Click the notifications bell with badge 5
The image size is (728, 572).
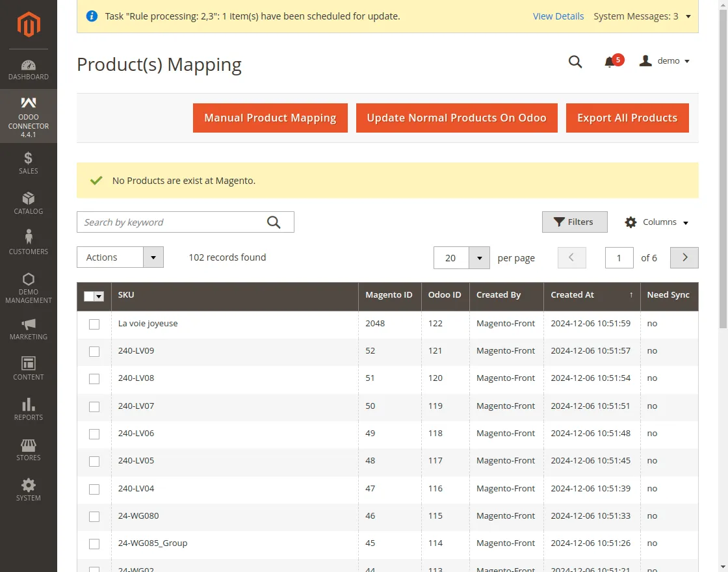coord(611,60)
